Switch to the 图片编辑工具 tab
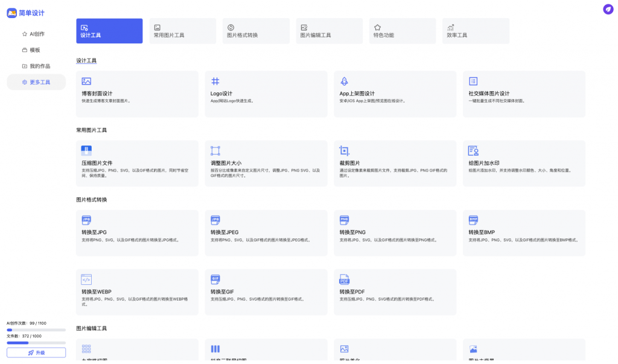The width and height of the screenshot is (618, 364). (x=329, y=31)
